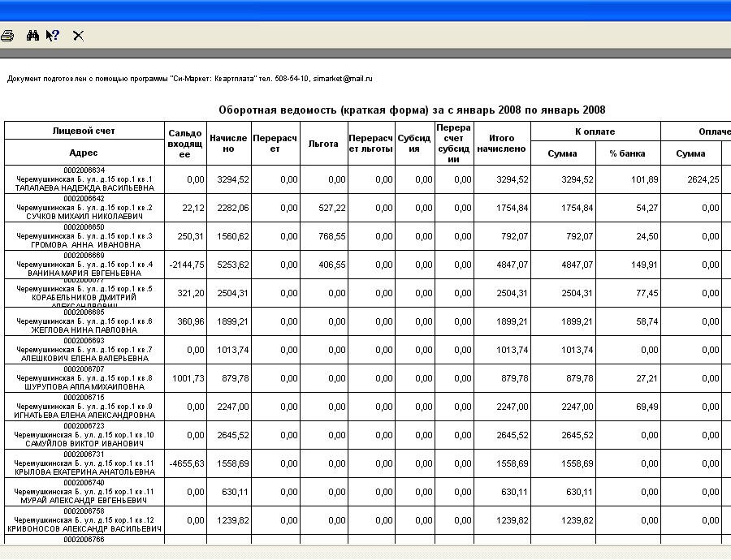Image resolution: width=731 pixels, height=560 pixels.
Task: Click the 'Начислено' column header
Action: point(228,144)
